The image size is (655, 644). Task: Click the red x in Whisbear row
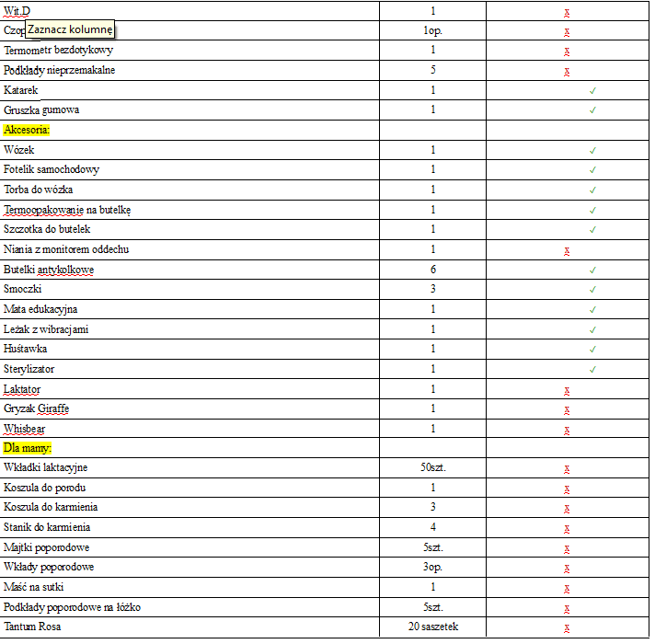567,430
